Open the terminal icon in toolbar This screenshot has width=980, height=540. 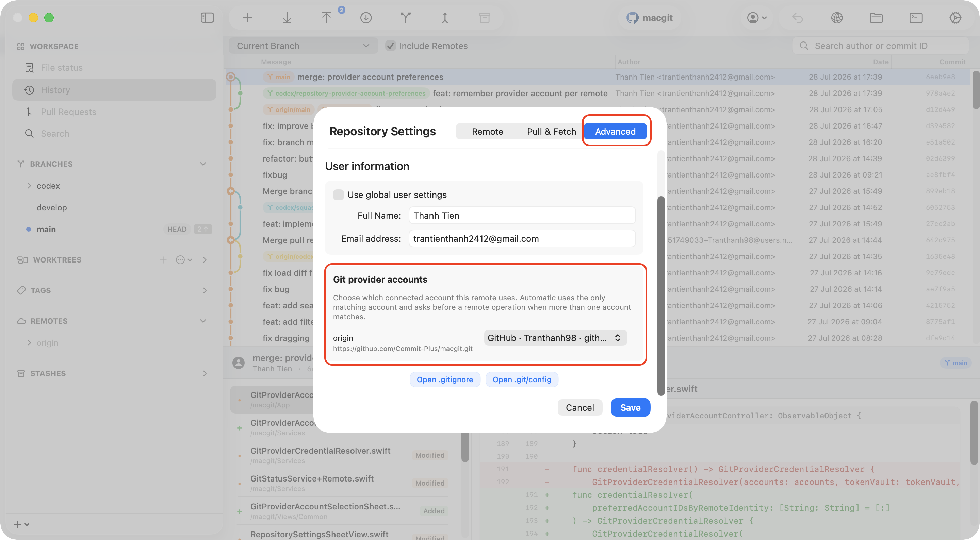point(916,18)
